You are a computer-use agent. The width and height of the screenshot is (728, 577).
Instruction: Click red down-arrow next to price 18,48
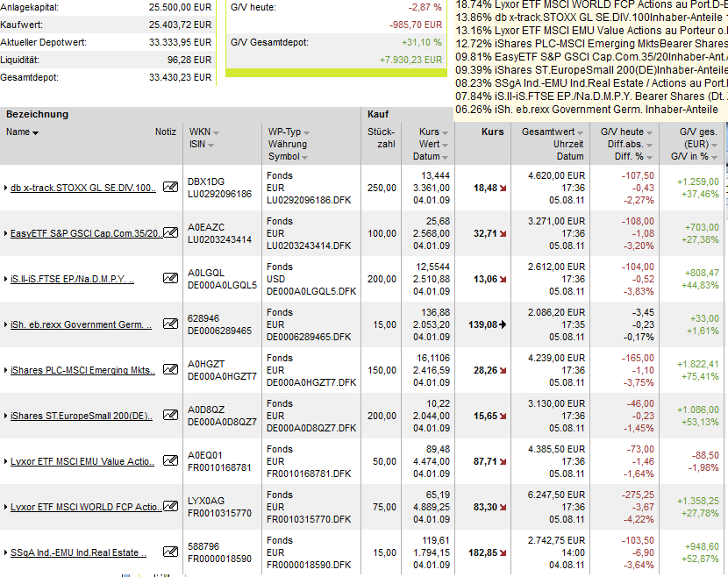pyautogui.click(x=503, y=188)
